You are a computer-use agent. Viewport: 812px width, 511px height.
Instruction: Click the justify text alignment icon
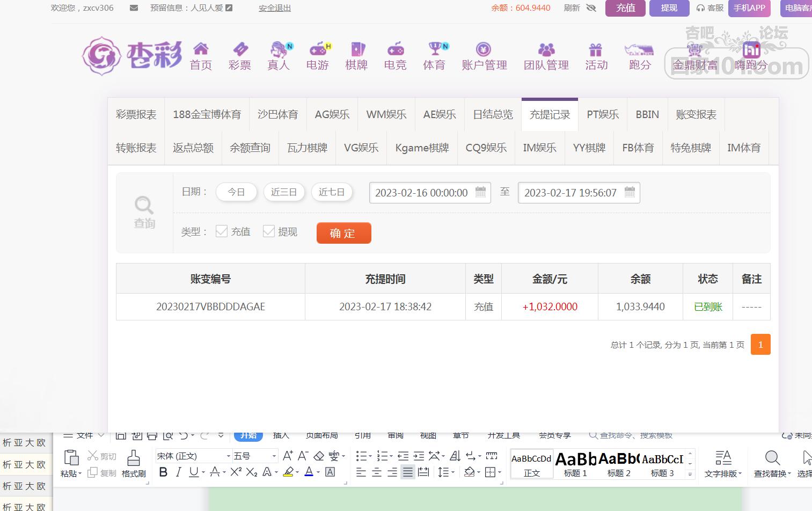tap(408, 472)
